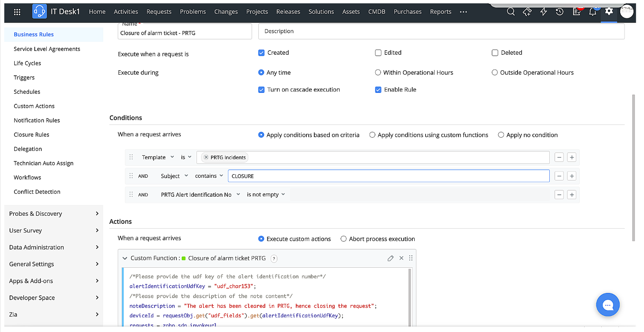Open Service Level Agreements link
Viewport: 644px width, 332px height.
(47, 49)
